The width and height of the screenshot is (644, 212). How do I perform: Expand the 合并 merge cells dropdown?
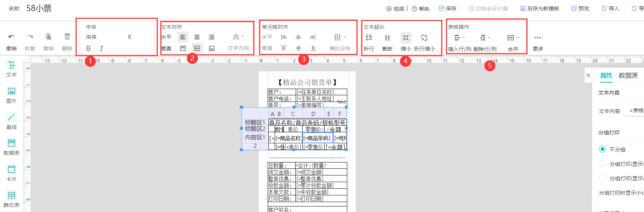pyautogui.click(x=513, y=38)
